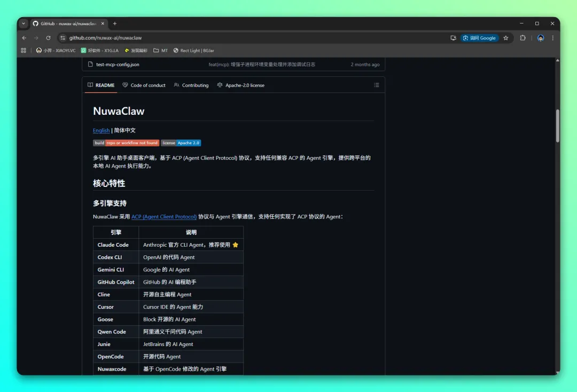Select the Code of conduct tab
Viewport: 577px width, 392px height.
tap(144, 85)
